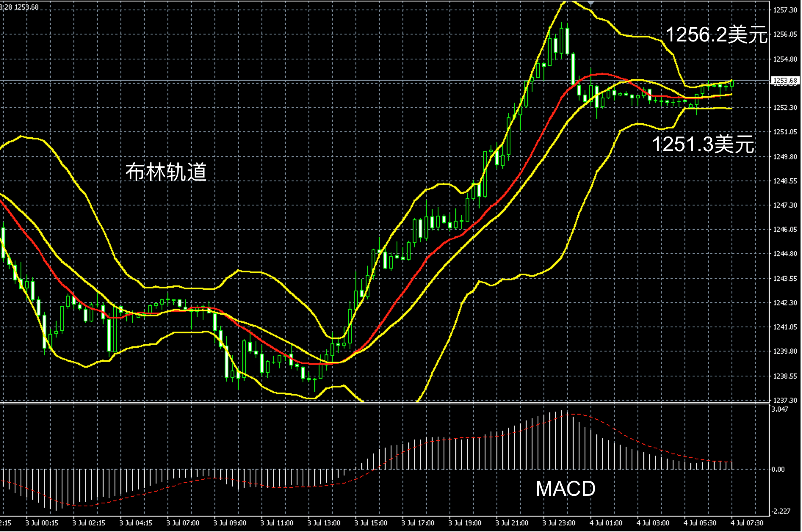The height and width of the screenshot is (532, 802).
Task: Click the 1257.30 price scale label
Action: coord(785,11)
